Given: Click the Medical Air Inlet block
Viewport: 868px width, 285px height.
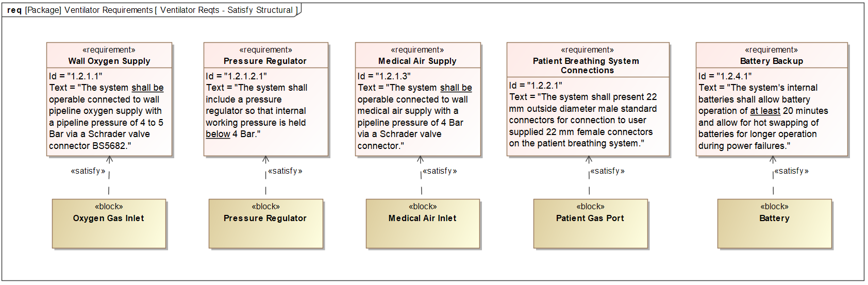Looking at the screenshot, I should point(423,224).
